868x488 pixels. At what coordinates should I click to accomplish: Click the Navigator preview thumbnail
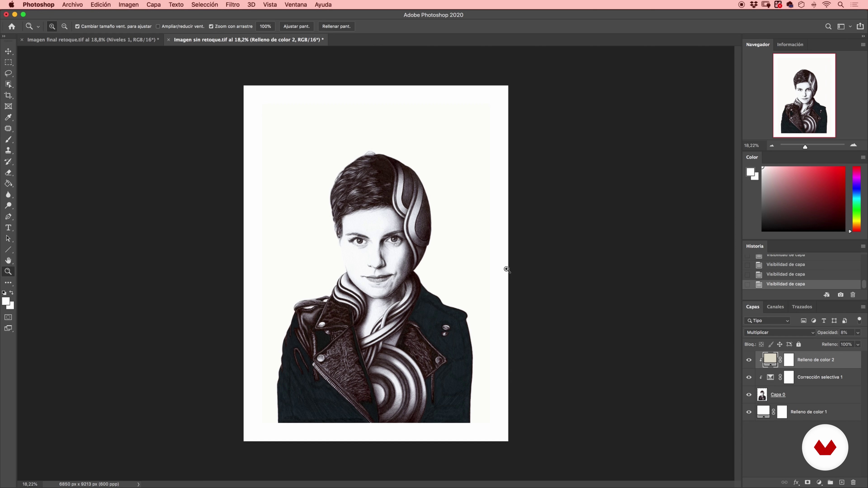(x=804, y=95)
